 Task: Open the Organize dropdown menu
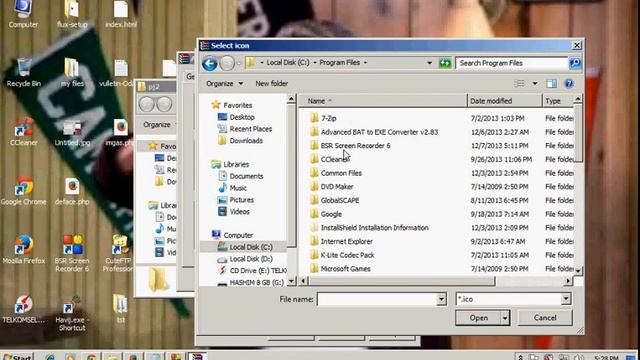(x=224, y=83)
